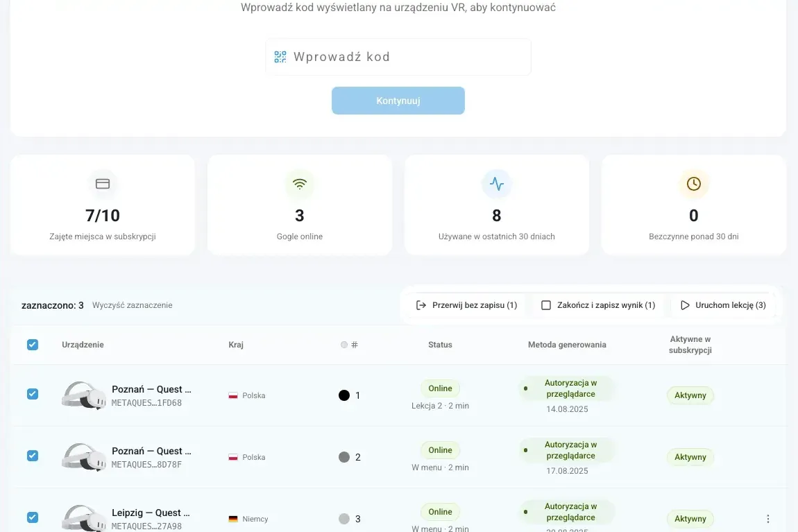
Task: Click device ID 'METAQUES…1FD68'
Action: 146,403
